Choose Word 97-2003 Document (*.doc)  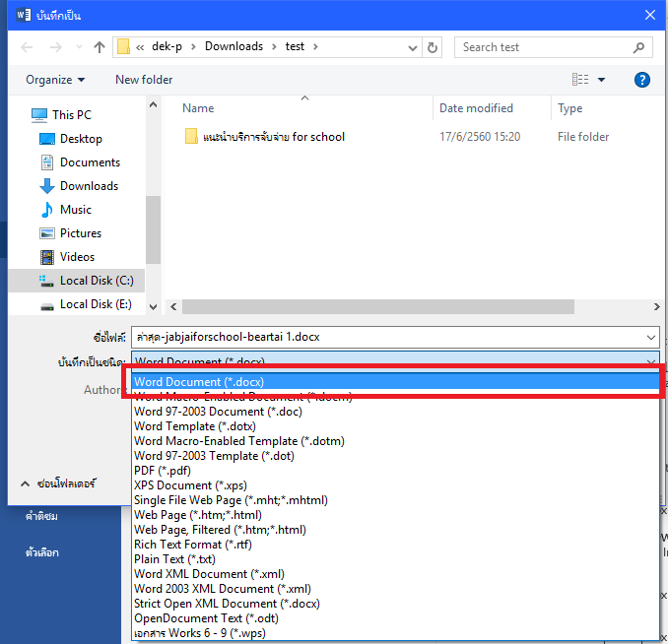pyautogui.click(x=396, y=412)
